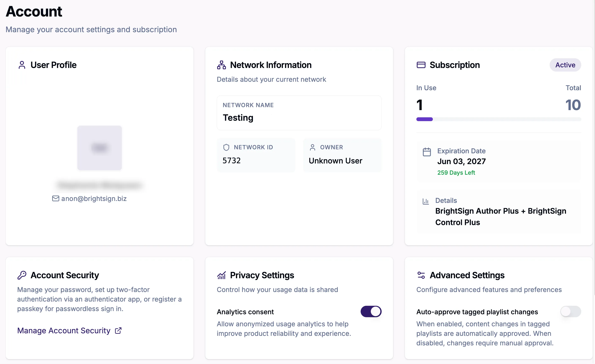Click the Total count 10

click(x=573, y=105)
